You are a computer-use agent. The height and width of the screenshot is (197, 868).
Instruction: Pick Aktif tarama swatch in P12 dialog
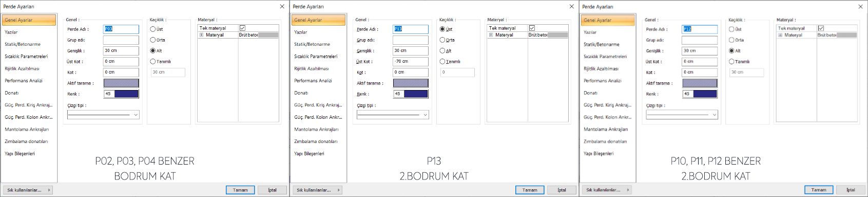(x=700, y=83)
